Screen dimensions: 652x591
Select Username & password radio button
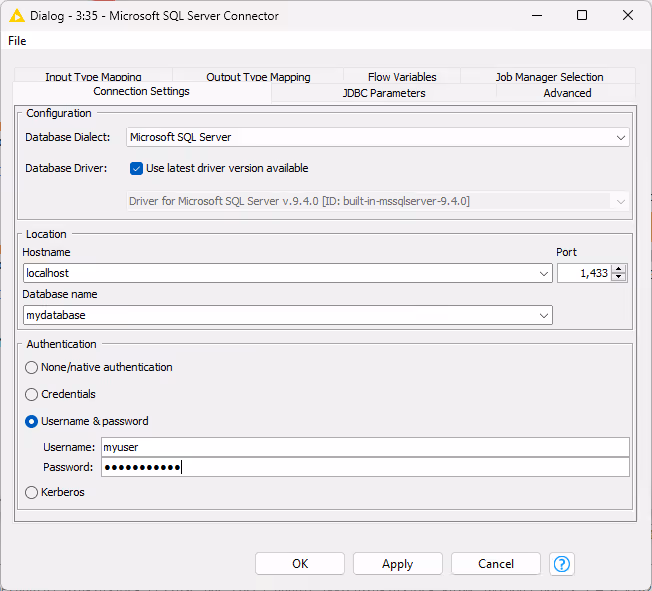[x=32, y=421]
